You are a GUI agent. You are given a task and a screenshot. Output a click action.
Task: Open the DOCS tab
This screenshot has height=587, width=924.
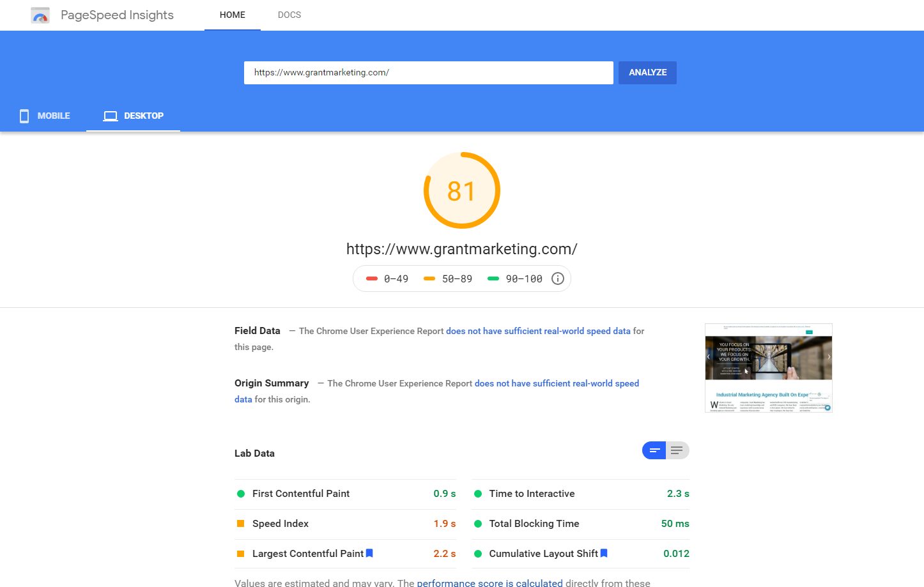(x=289, y=15)
